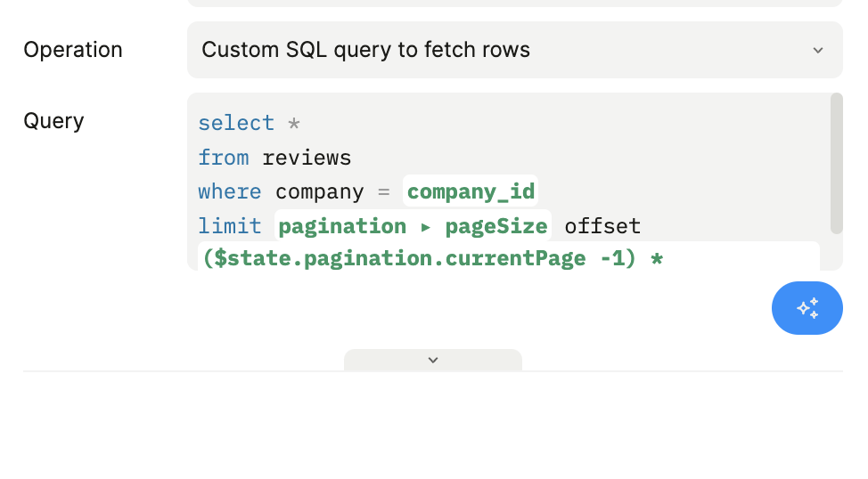Click the partially visible field above Operation
This screenshot has width=868, height=479.
(x=514, y=4)
